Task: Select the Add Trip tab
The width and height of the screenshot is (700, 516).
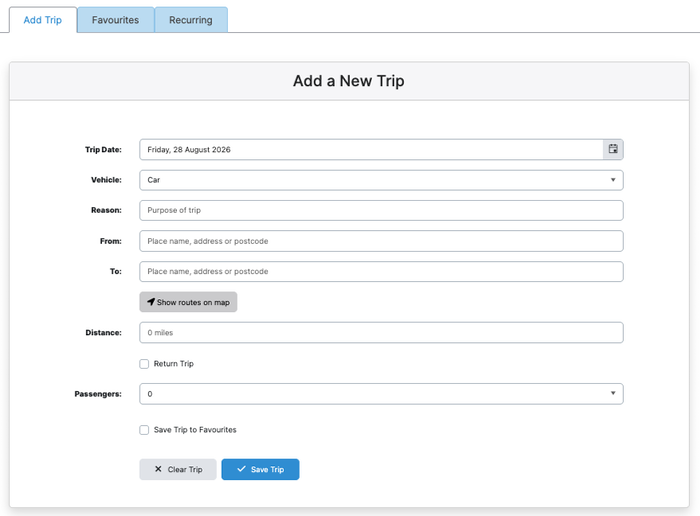Action: tap(43, 20)
